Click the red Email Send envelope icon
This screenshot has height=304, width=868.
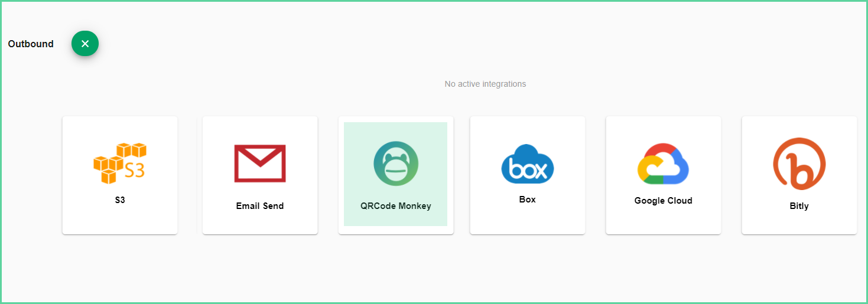(260, 163)
